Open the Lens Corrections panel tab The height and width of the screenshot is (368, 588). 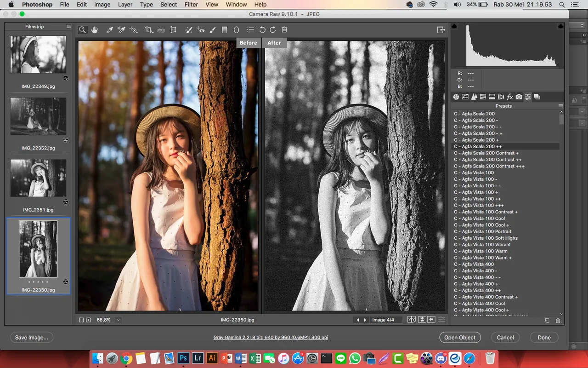501,97
